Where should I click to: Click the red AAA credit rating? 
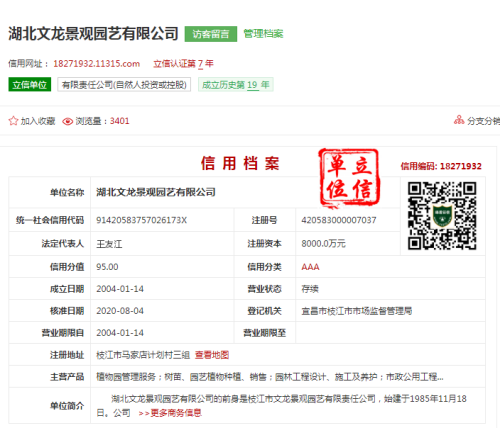(x=310, y=267)
